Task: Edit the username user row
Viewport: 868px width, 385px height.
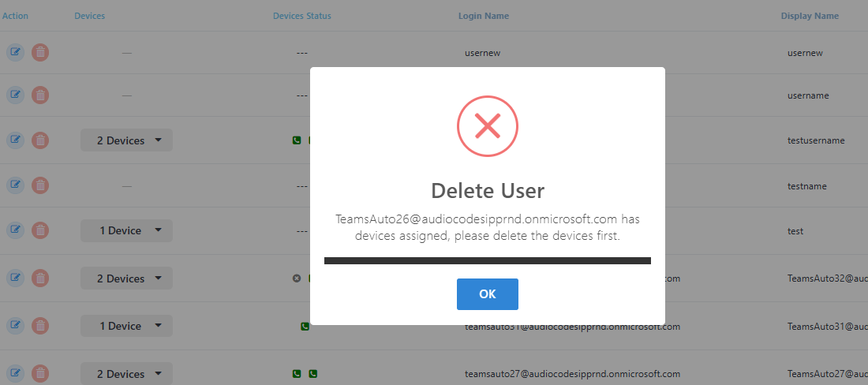Action: coord(15,95)
